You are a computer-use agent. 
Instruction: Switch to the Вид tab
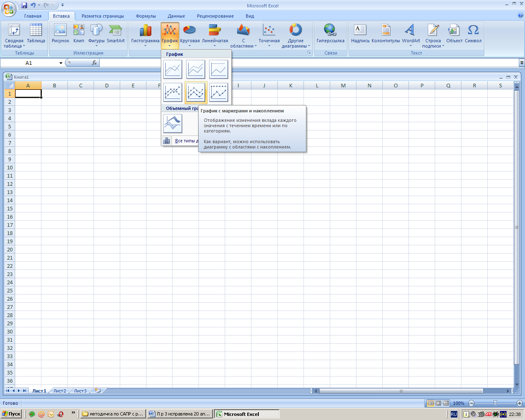pos(250,16)
